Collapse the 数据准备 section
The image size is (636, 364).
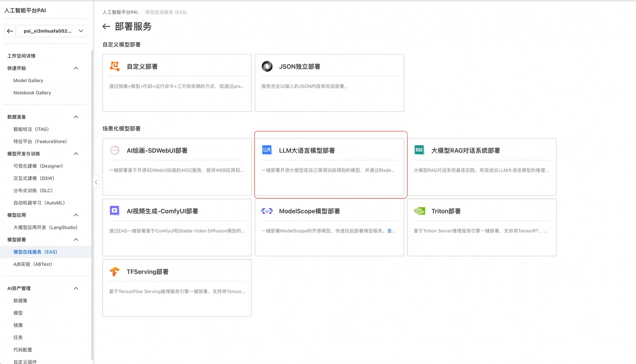coord(76,117)
